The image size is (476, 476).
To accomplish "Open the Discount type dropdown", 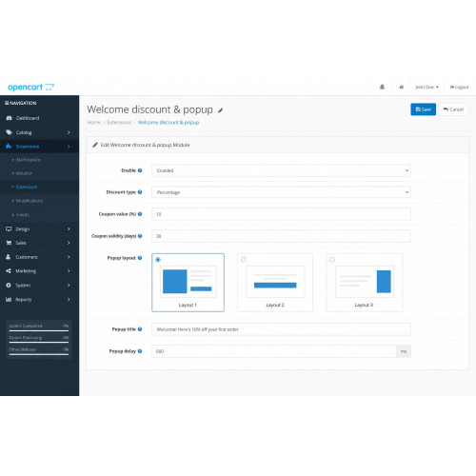I will (281, 192).
